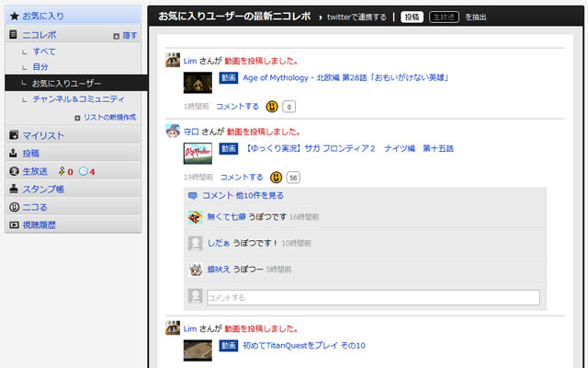Open the お気に入り sidebar section
Screen dimensions: 588x368
(73, 16)
